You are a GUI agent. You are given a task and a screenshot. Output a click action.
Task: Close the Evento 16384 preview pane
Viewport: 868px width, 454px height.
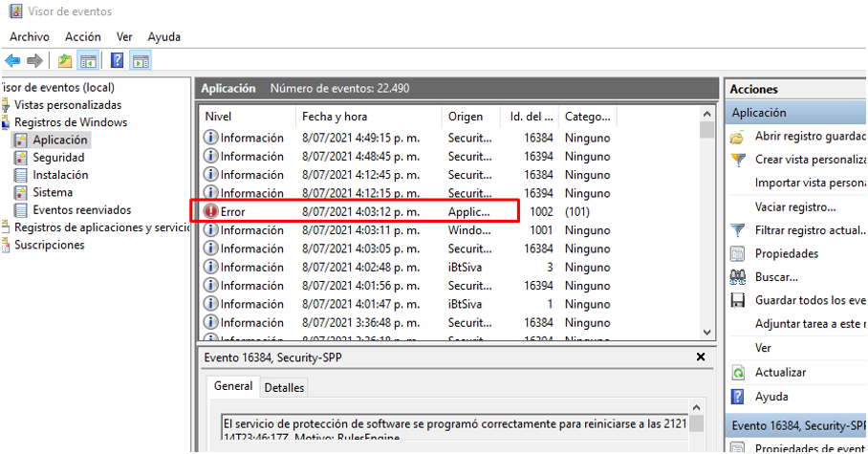[700, 357]
